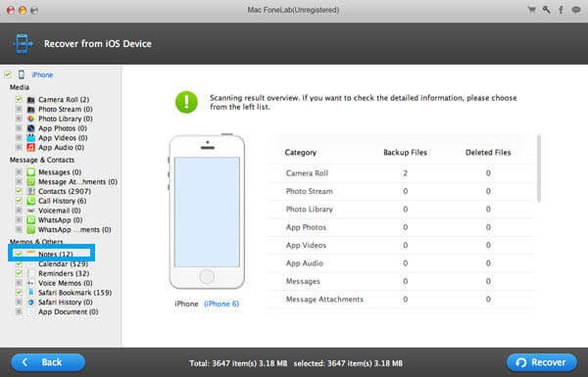This screenshot has height=377, width=588.
Task: Click the Category column header
Action: click(301, 153)
